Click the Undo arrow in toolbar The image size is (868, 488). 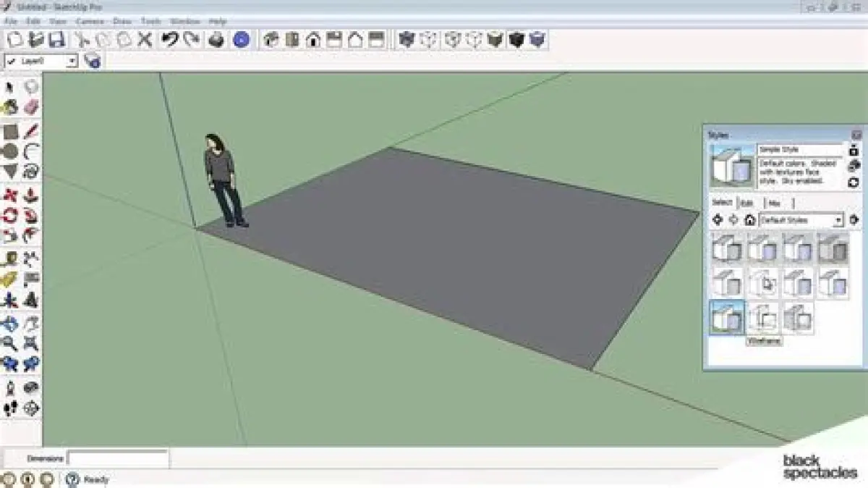click(x=169, y=39)
